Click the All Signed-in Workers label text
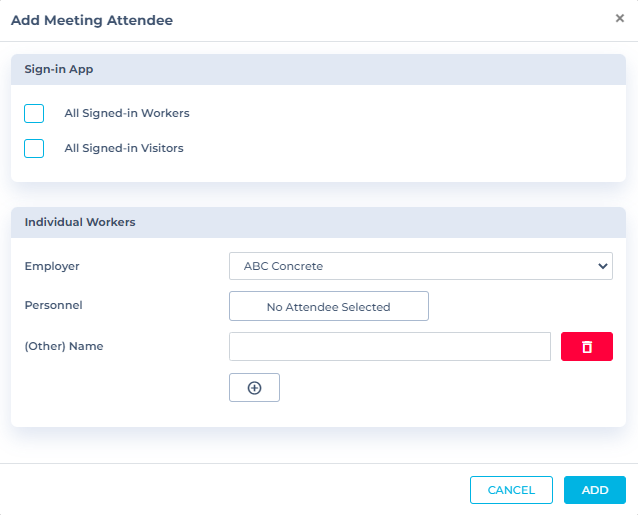Image resolution: width=638 pixels, height=515 pixels. [127, 113]
